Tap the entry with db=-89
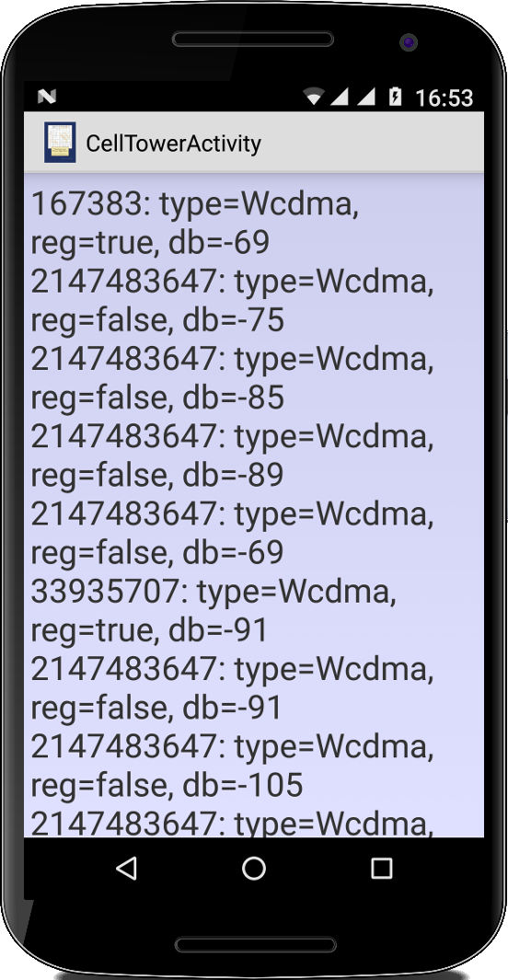508x980 pixels. pyautogui.click(x=233, y=455)
